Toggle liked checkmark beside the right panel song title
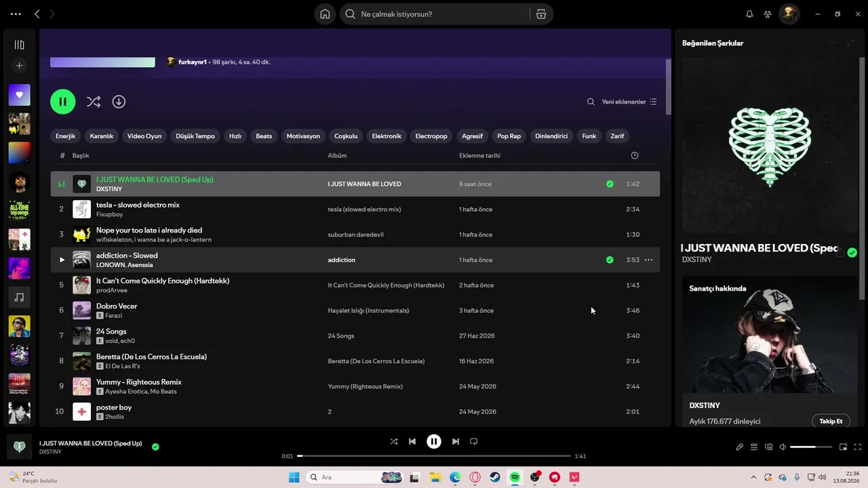Image resolution: width=868 pixels, height=488 pixels. pos(852,253)
